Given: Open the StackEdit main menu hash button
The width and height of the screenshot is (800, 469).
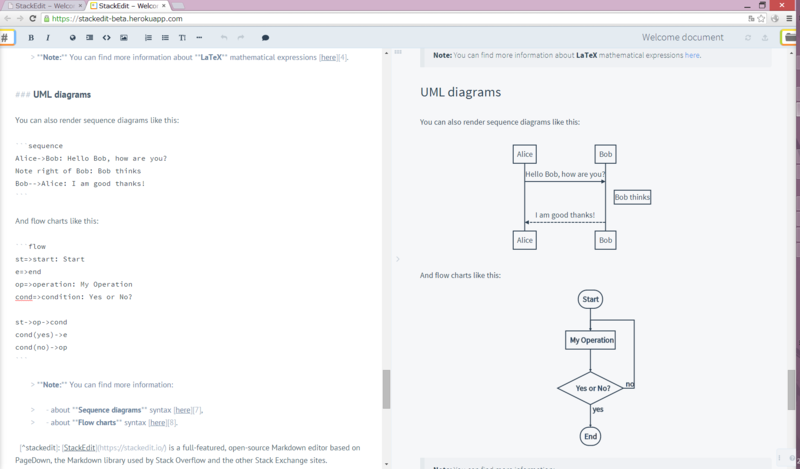Looking at the screenshot, I should click(x=6, y=37).
